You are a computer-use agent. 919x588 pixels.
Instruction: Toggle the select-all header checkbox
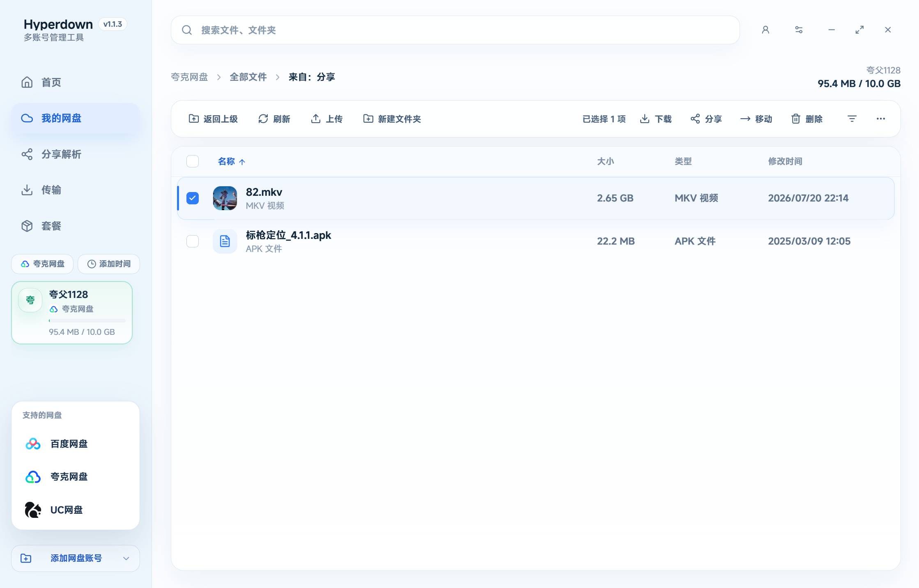193,161
